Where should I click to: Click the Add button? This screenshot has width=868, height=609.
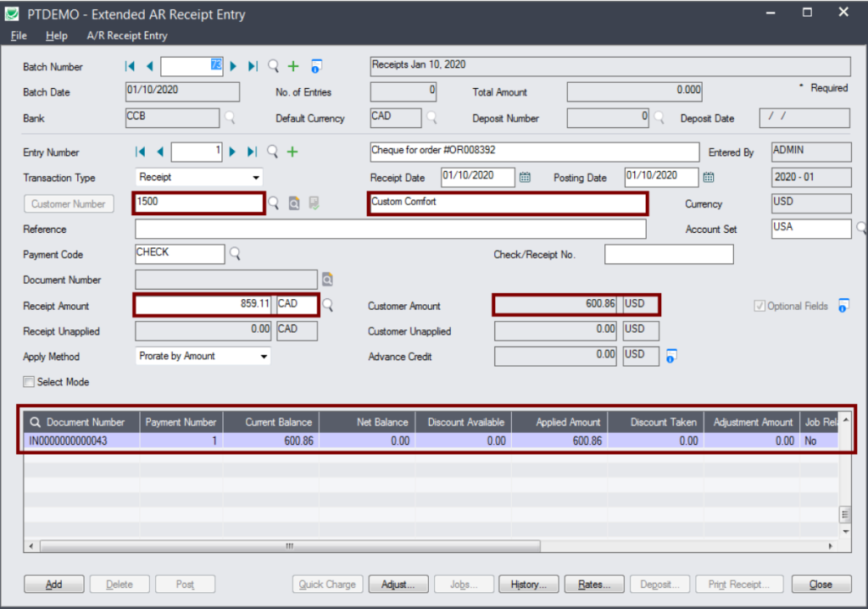tap(53, 584)
